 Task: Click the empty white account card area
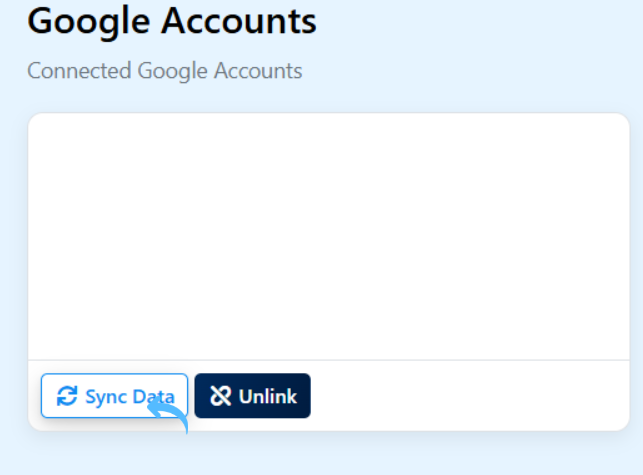click(x=328, y=236)
